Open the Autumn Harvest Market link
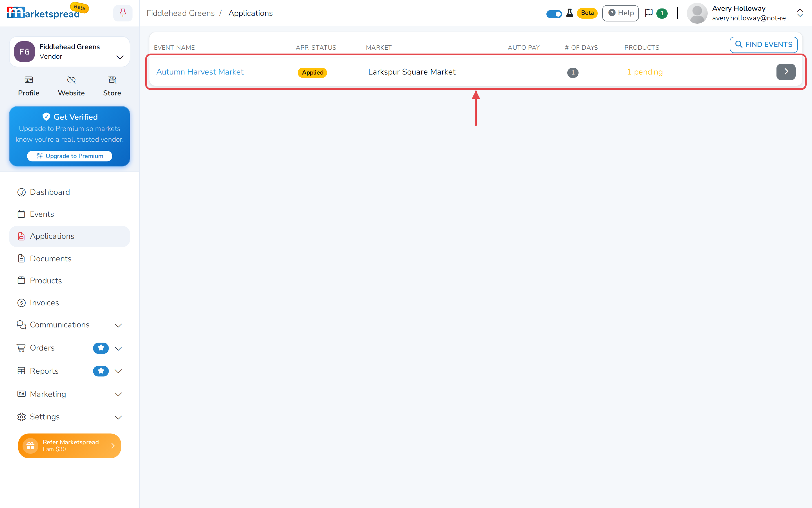The width and height of the screenshot is (812, 508). click(200, 72)
